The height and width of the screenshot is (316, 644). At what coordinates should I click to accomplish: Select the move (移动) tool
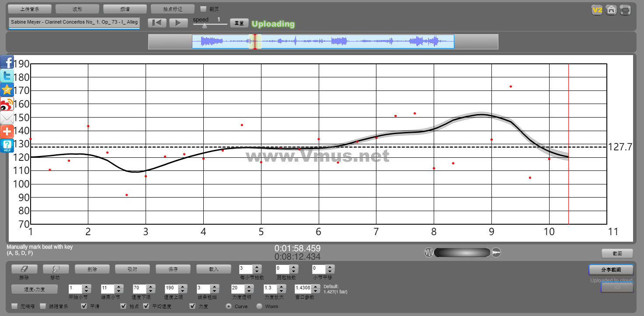pos(56,269)
